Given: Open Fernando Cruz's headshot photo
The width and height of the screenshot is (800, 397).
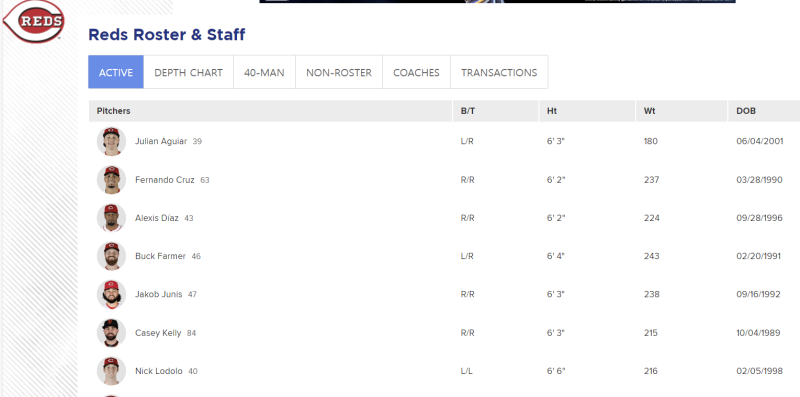Looking at the screenshot, I should pos(111,180).
